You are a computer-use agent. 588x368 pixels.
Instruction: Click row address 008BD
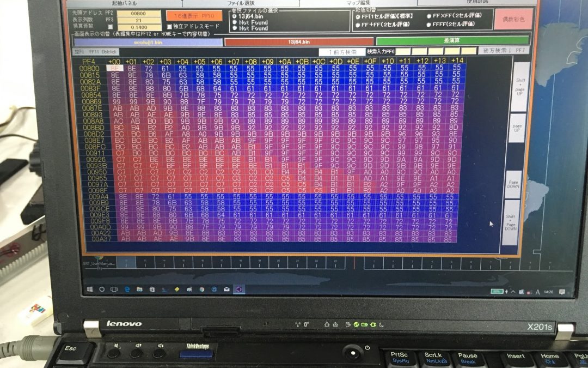pyautogui.click(x=94, y=128)
